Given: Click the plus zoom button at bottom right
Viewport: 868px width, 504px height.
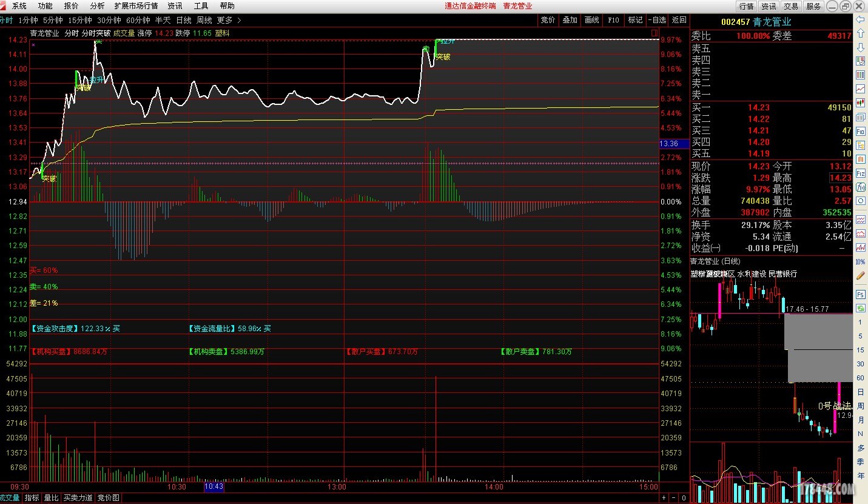Looking at the screenshot, I should point(664,498).
